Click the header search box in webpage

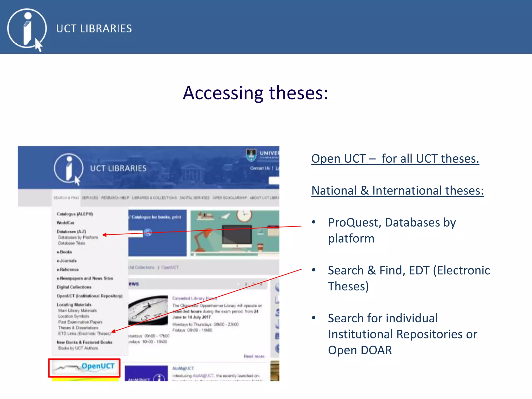(x=274, y=181)
